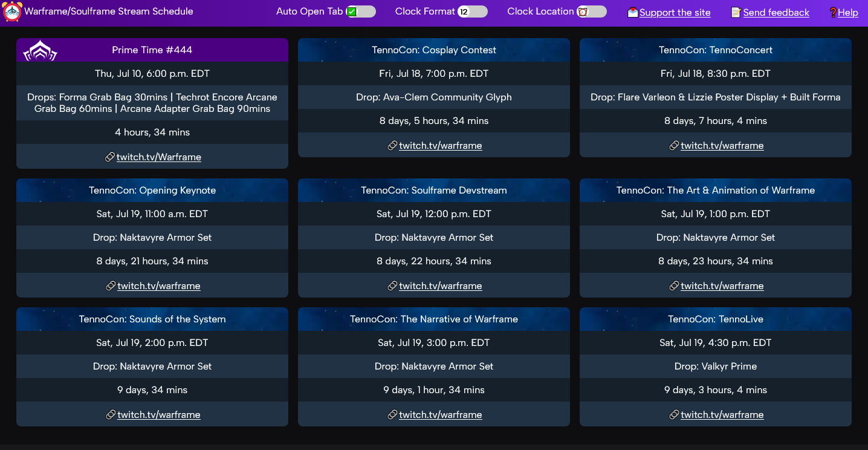Open twitch.tv/warframe link for Sounds of the System
The width and height of the screenshot is (868, 450).
click(x=159, y=414)
